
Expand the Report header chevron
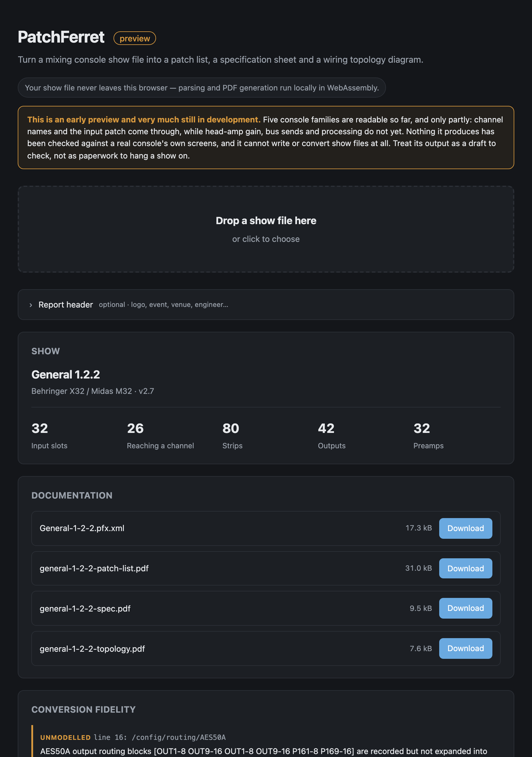[31, 305]
